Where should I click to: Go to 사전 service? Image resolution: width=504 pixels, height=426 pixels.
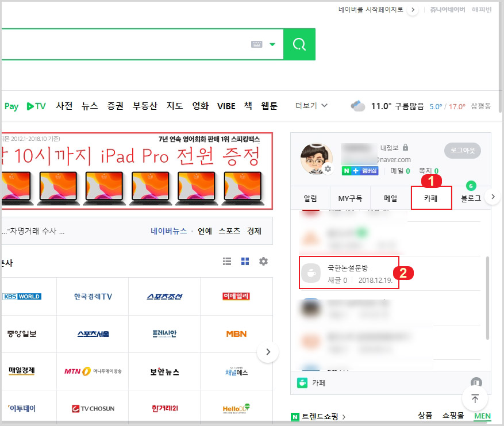click(x=64, y=106)
